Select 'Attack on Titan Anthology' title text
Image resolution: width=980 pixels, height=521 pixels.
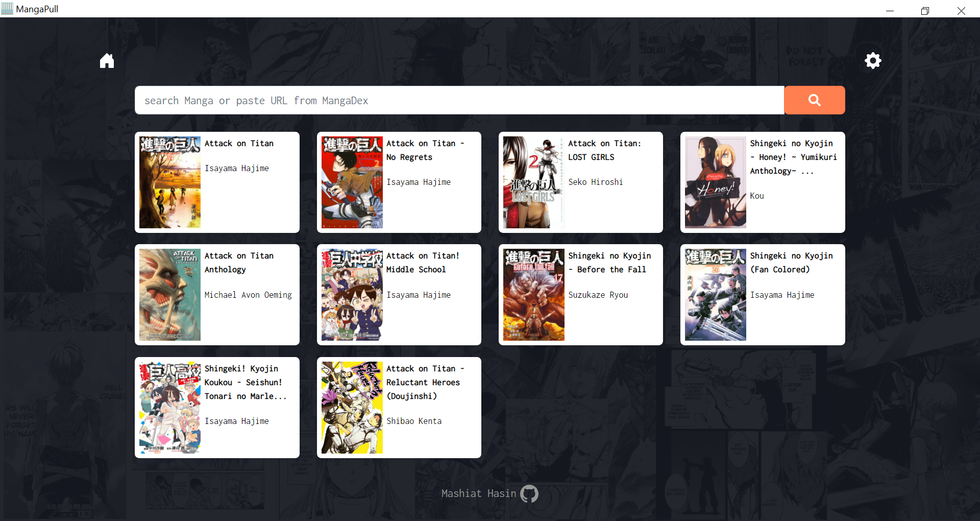coord(239,263)
